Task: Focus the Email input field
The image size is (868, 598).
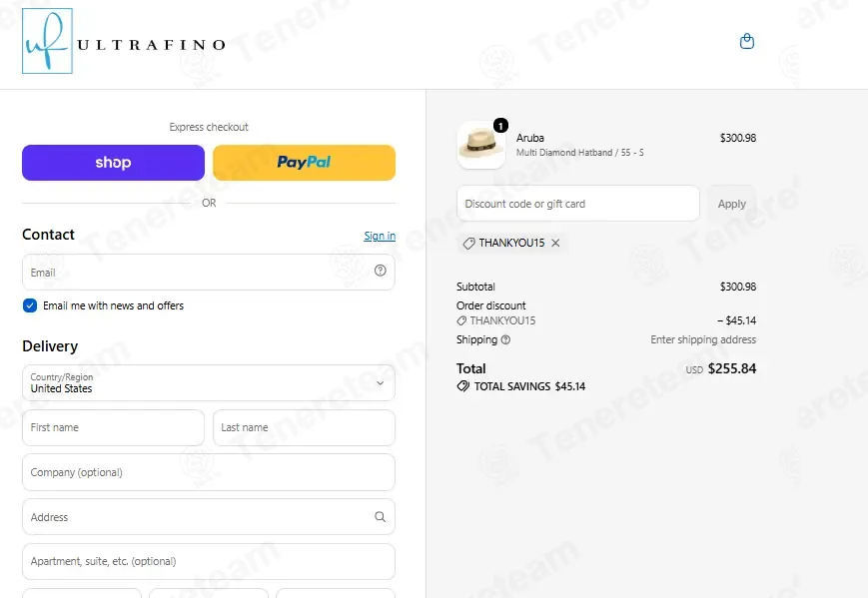Action: point(209,273)
